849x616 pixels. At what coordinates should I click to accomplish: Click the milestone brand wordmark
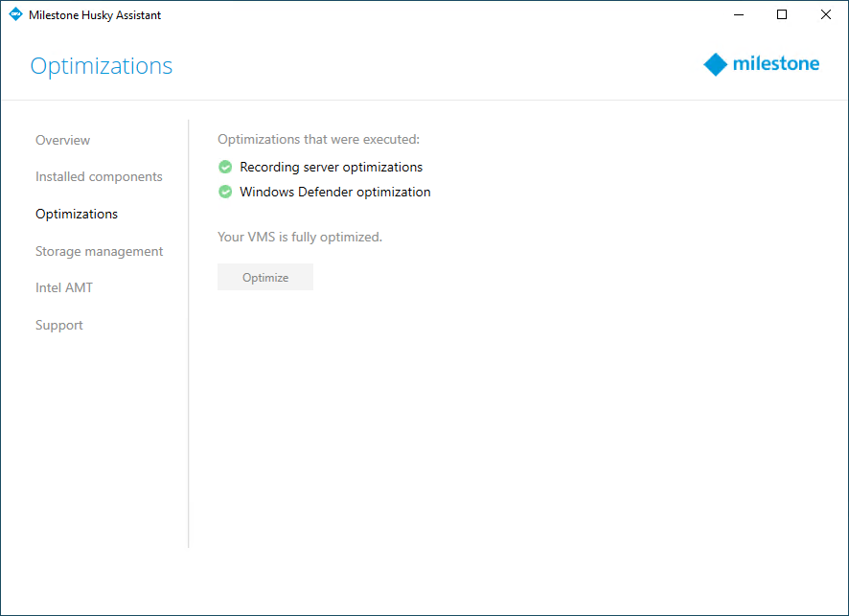(776, 63)
